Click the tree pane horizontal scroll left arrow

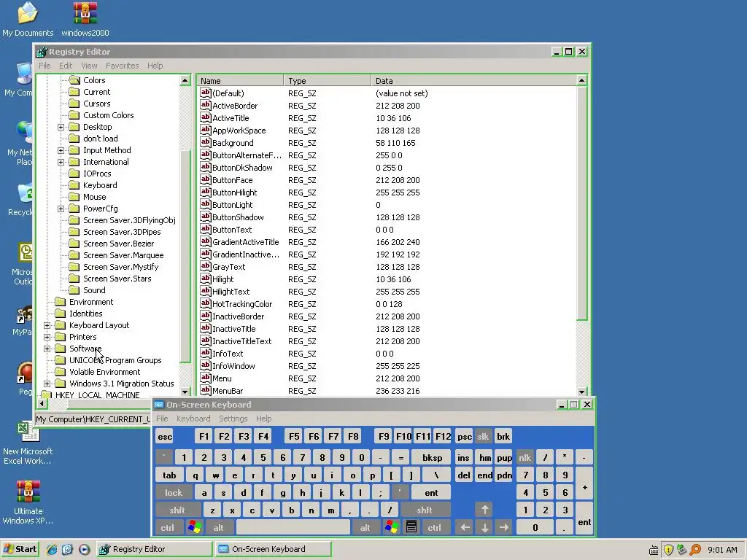(x=42, y=404)
